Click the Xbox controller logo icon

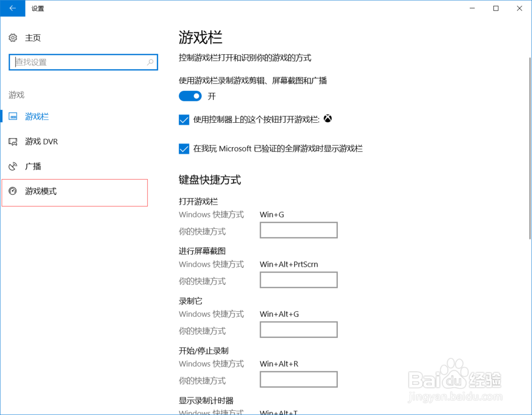(327, 118)
